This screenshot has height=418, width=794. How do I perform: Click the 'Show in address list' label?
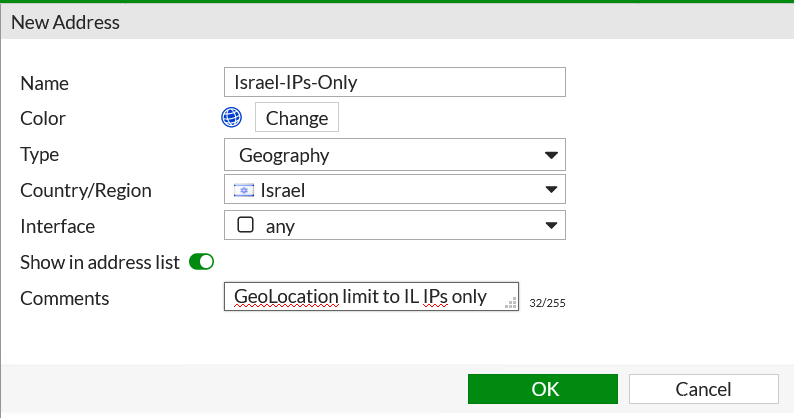100,262
